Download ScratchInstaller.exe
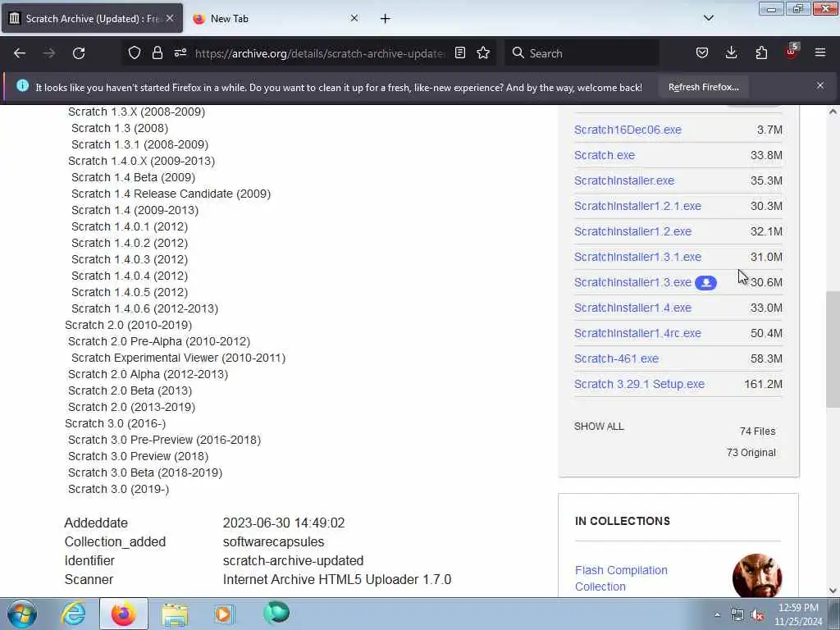Screen dimensions: 840x630 point(624,180)
